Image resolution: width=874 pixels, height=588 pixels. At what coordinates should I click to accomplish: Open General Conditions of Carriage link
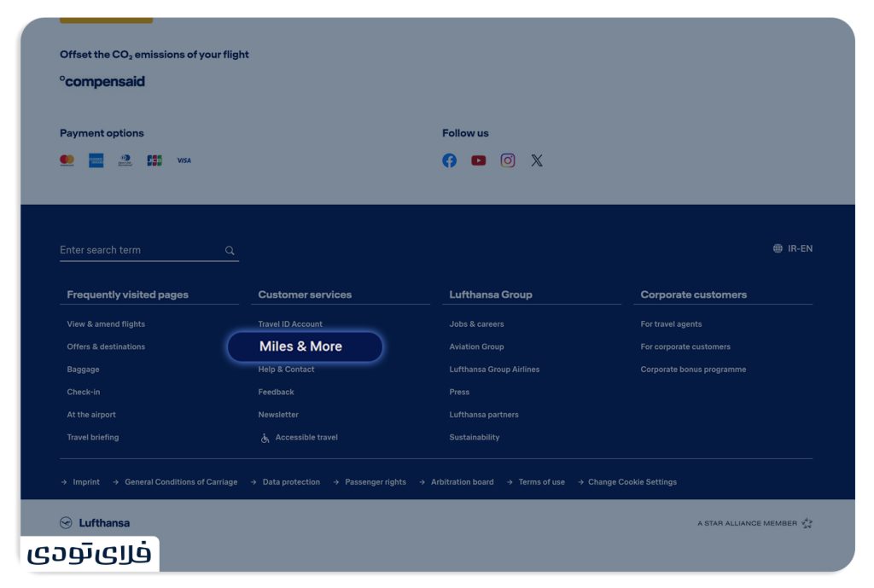click(x=181, y=482)
